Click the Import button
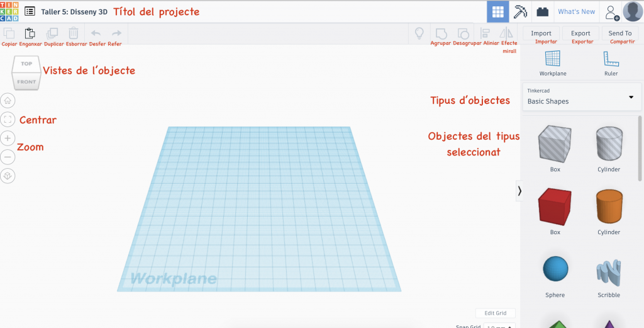 tap(541, 33)
